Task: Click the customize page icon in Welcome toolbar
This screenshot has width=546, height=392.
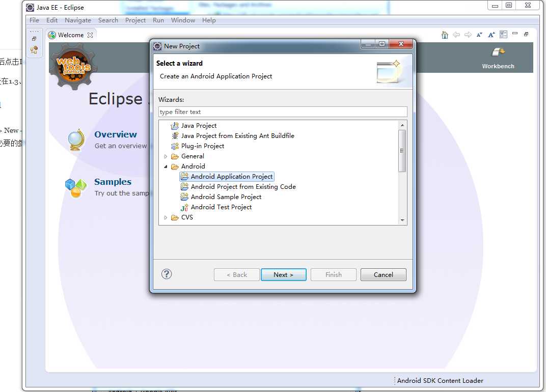Action: 503,35
